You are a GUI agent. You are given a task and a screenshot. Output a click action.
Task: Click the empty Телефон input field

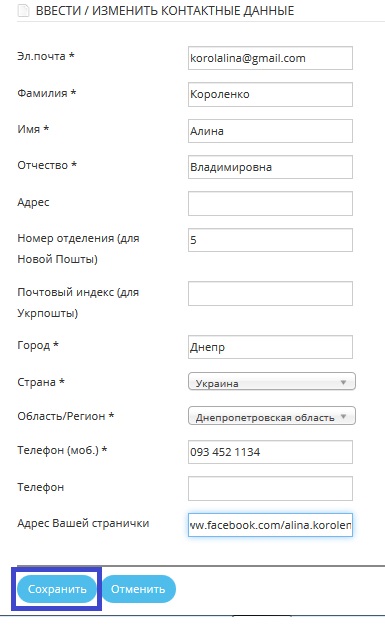(x=270, y=488)
